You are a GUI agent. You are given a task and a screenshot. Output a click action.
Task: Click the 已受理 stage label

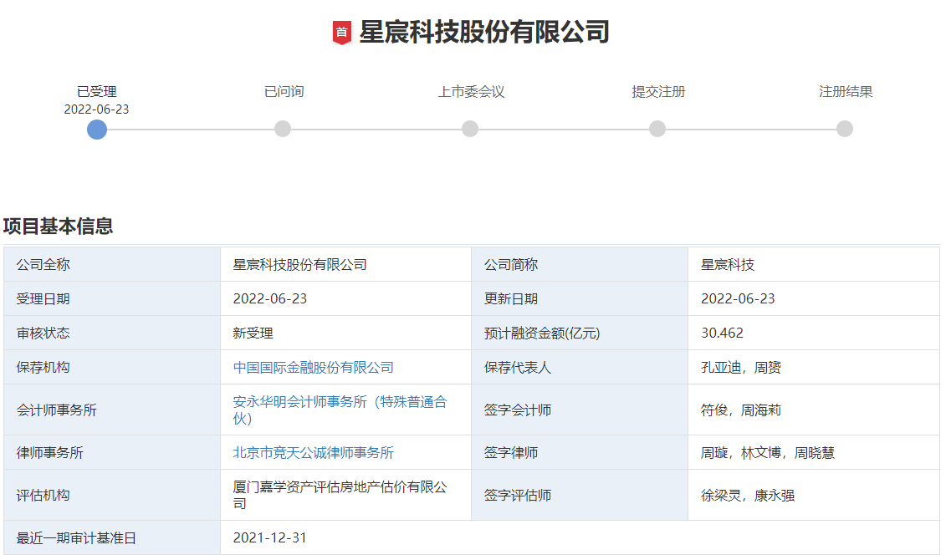[x=96, y=92]
